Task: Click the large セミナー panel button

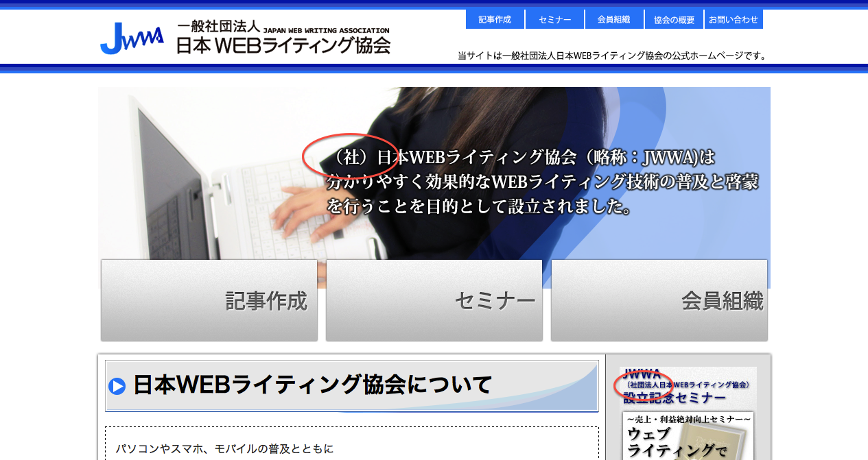Action: [434, 300]
